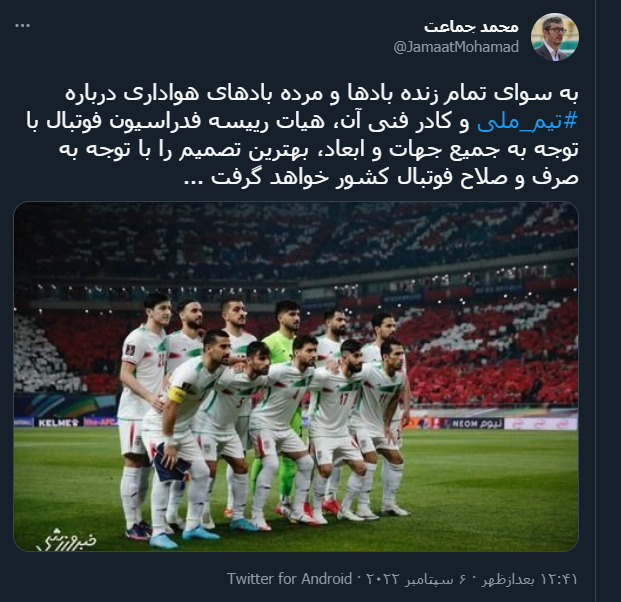Open the tweet author's profile picture
621x602 pixels.
(554, 37)
